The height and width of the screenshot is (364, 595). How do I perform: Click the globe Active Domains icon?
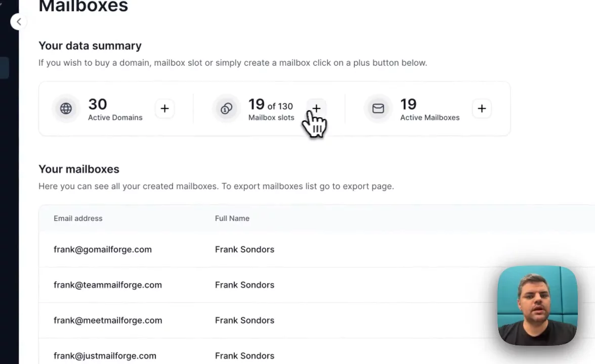(x=66, y=109)
